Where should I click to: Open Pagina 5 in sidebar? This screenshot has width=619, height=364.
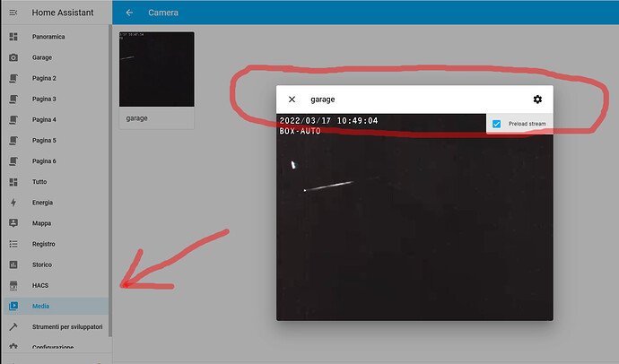coord(56,141)
